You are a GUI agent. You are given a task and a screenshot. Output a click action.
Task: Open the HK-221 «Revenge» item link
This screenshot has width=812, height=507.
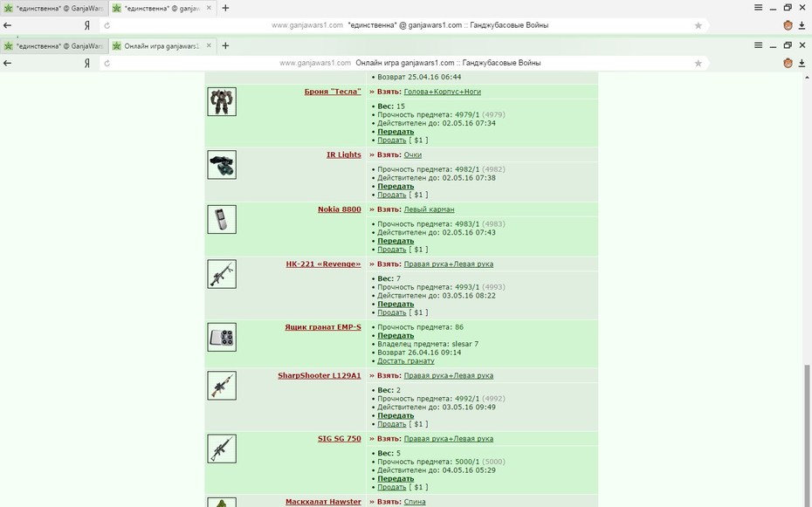click(x=323, y=264)
